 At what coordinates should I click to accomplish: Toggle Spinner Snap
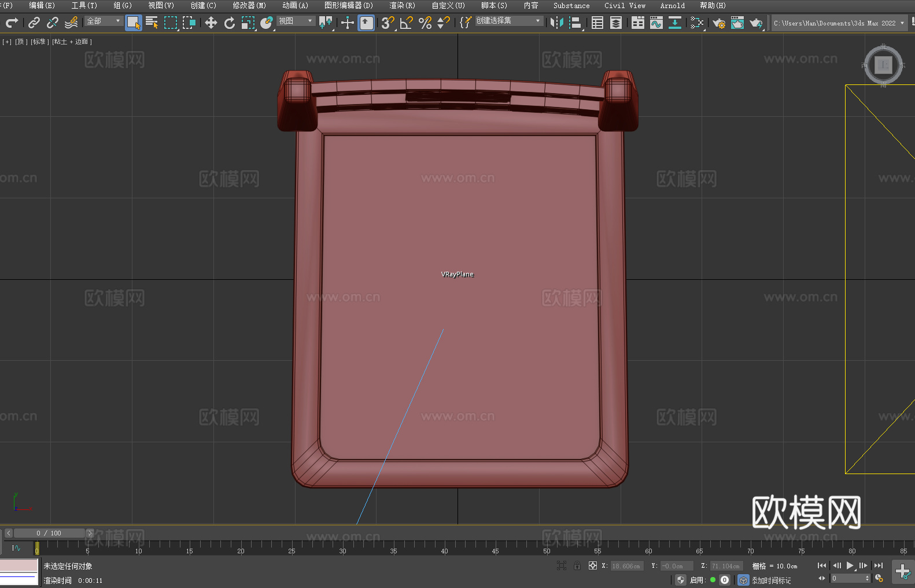pos(444,23)
